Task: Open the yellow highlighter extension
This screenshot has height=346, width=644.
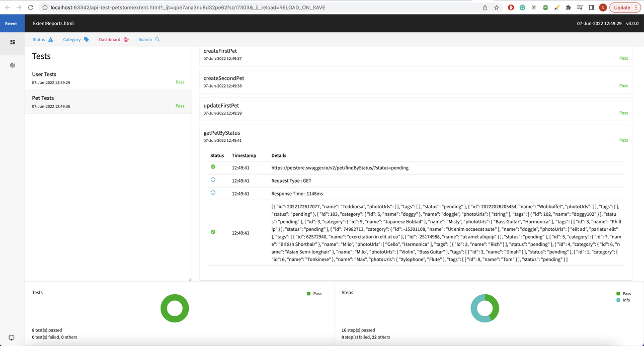Action: pos(557,8)
